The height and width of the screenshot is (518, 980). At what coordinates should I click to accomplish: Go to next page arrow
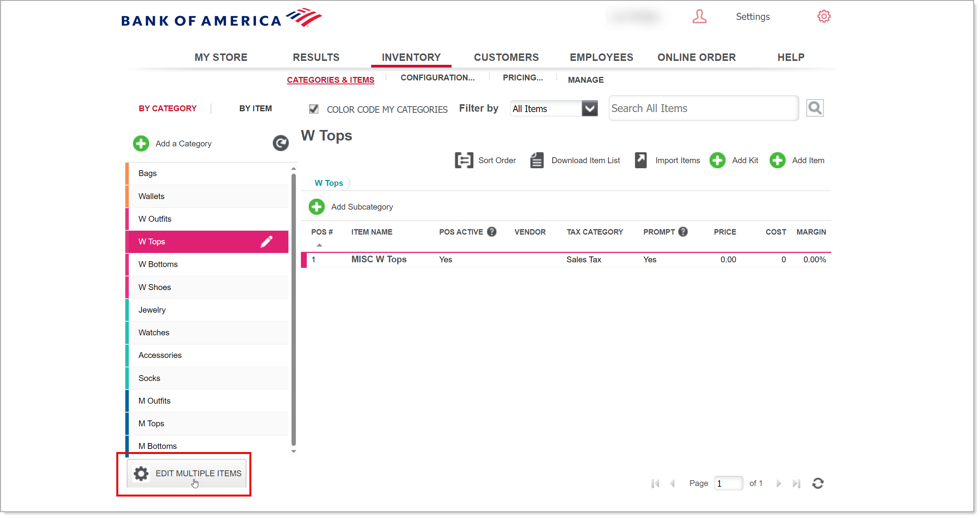(x=779, y=484)
